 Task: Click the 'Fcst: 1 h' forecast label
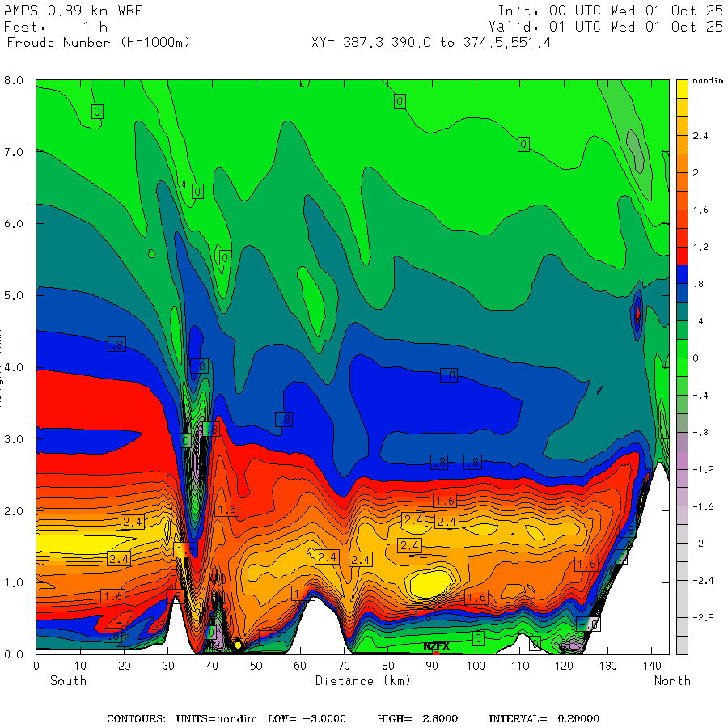56,27
